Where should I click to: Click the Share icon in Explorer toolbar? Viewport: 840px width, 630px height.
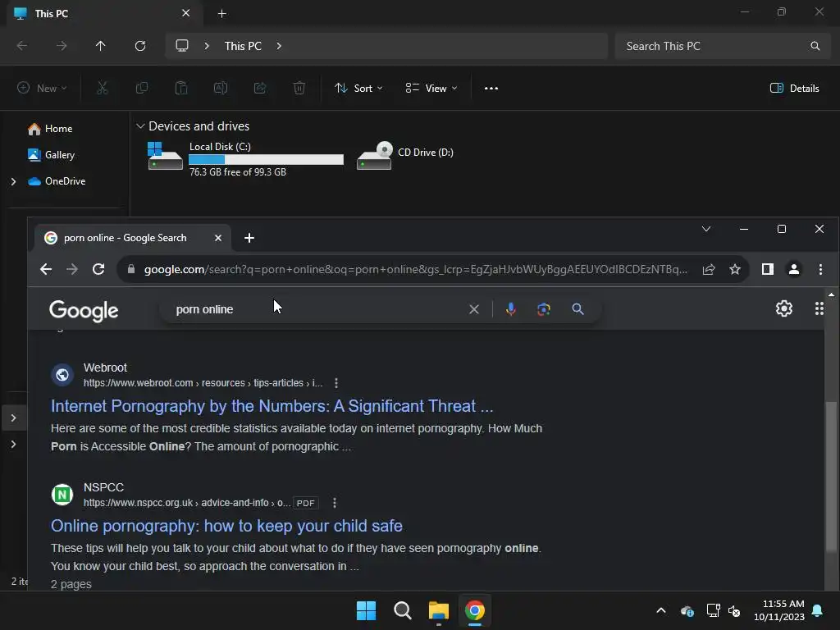point(260,88)
